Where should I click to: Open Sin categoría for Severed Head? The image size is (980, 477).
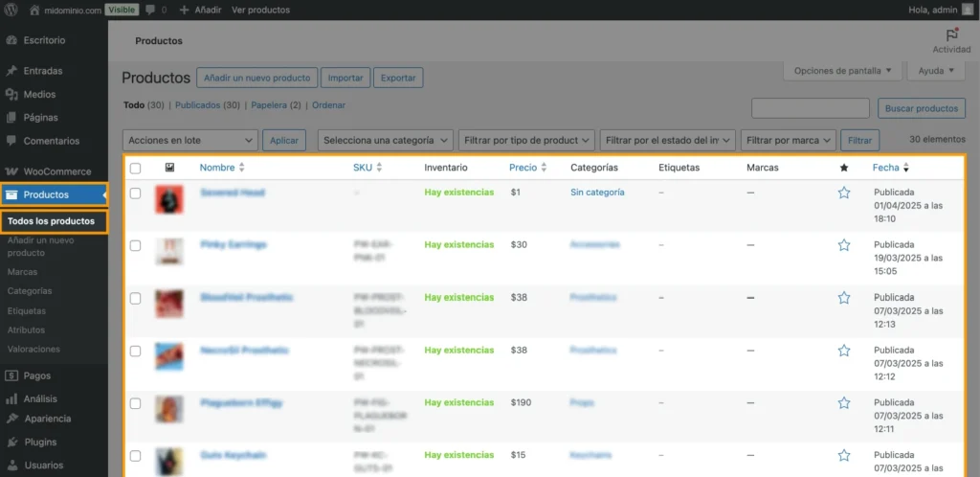click(597, 193)
